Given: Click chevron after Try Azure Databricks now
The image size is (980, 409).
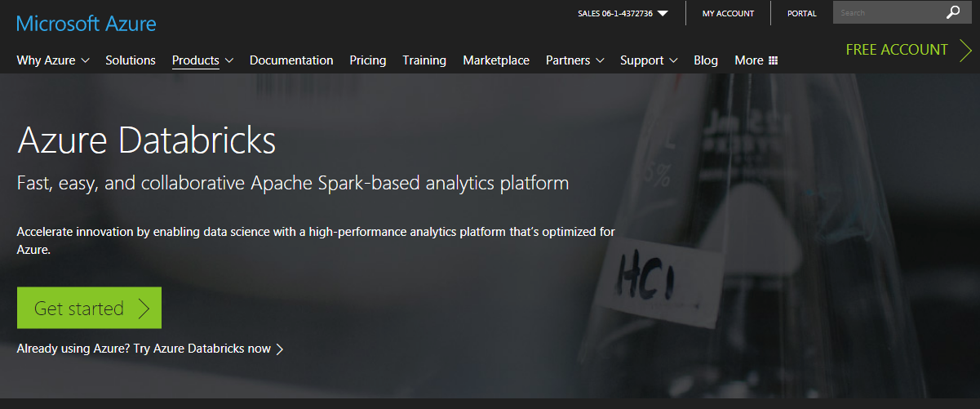Looking at the screenshot, I should click(280, 349).
